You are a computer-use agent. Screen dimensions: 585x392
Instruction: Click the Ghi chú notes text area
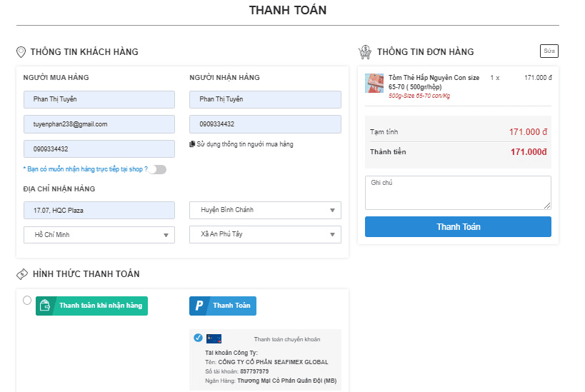point(458,193)
